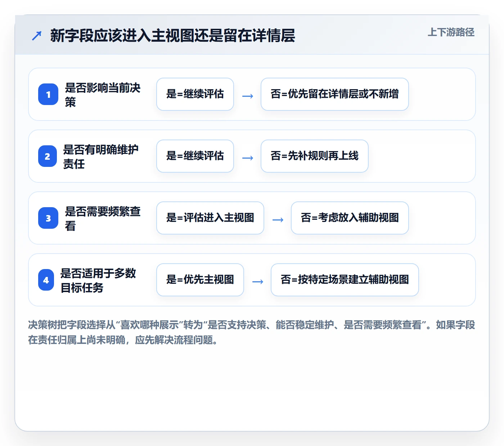Image resolution: width=504 pixels, height=446 pixels.
Task: Click the title 新字段应该进入主视图还是留在详情层
Action: click(173, 36)
